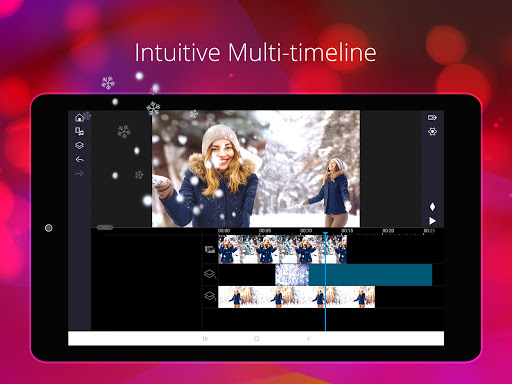Select the main track video clip of the woman
512x384 pixels.
282,249
